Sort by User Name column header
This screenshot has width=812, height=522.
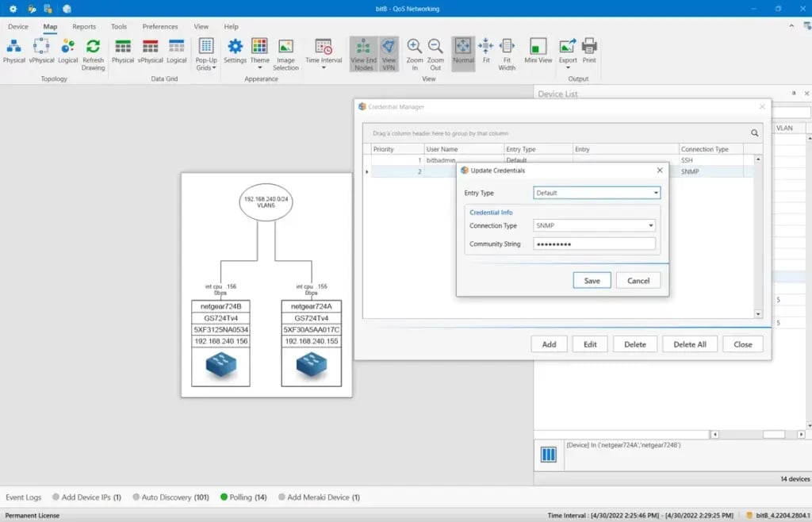(x=464, y=149)
